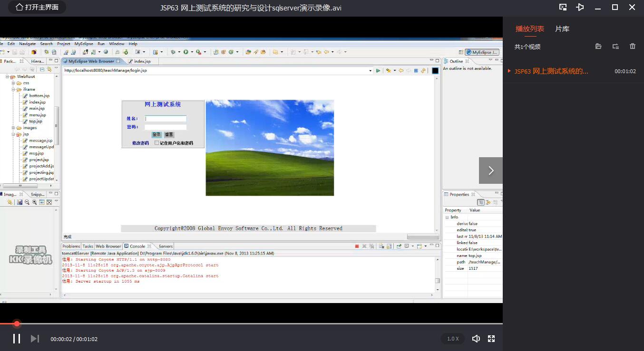Expand the images folder node
The height and width of the screenshot is (351, 644).
point(13,128)
